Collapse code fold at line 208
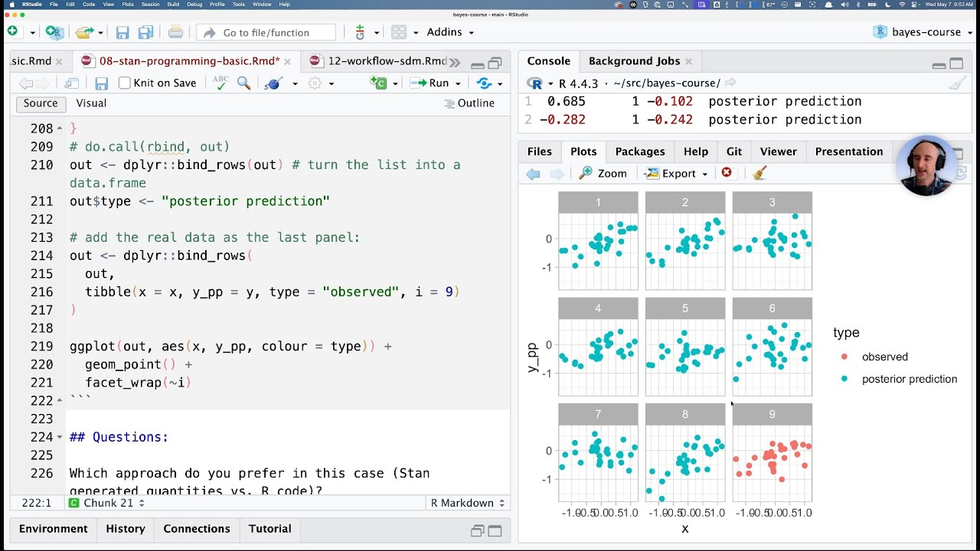Image resolution: width=980 pixels, height=551 pixels. point(60,129)
